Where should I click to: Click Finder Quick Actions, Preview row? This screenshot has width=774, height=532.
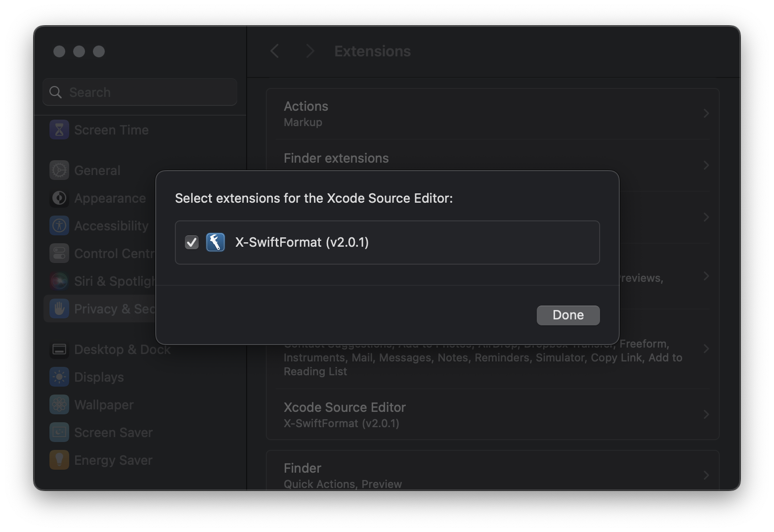[492, 471]
